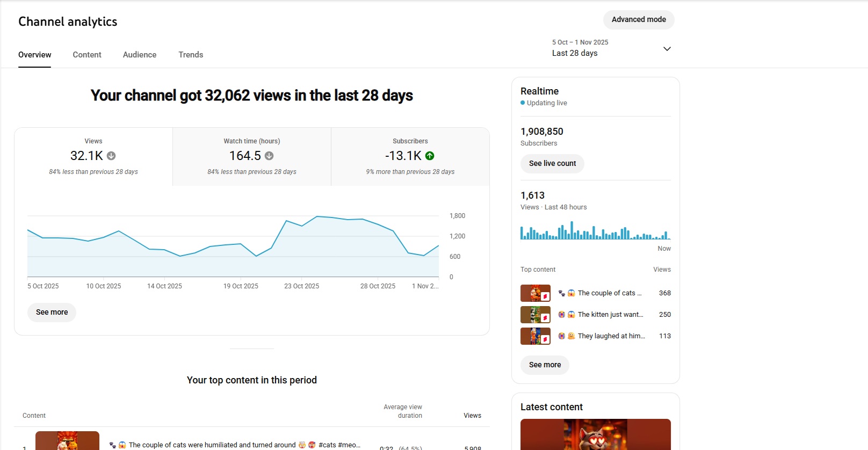
Task: Click the blue 'Updating live' dot indicator
Action: [523, 103]
